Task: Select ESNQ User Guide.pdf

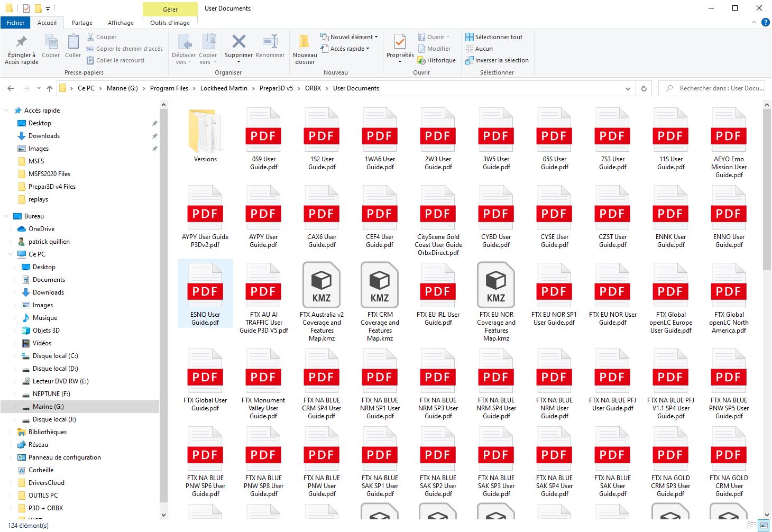Action: pyautogui.click(x=205, y=294)
